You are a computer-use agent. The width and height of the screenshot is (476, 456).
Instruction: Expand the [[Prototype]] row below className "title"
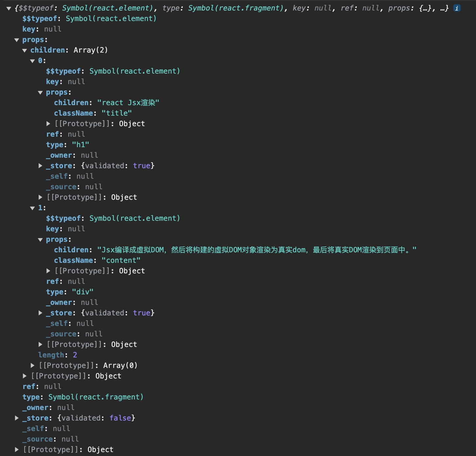point(48,124)
